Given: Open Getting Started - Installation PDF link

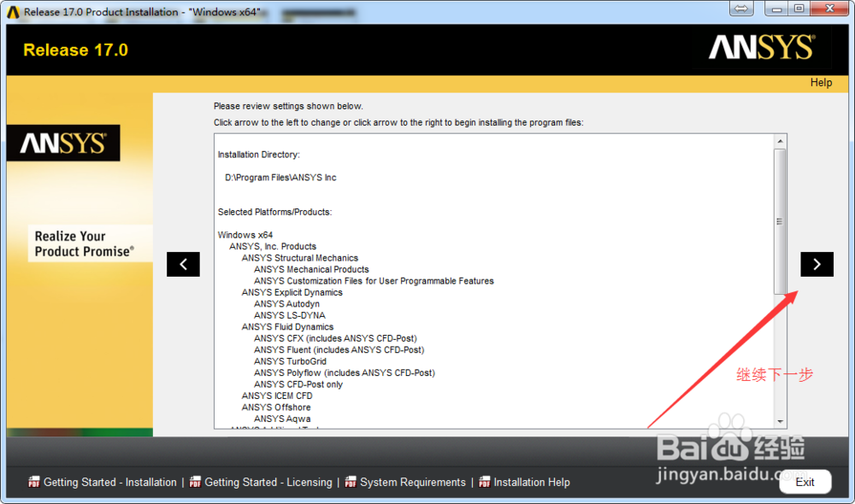Looking at the screenshot, I should 109,482.
